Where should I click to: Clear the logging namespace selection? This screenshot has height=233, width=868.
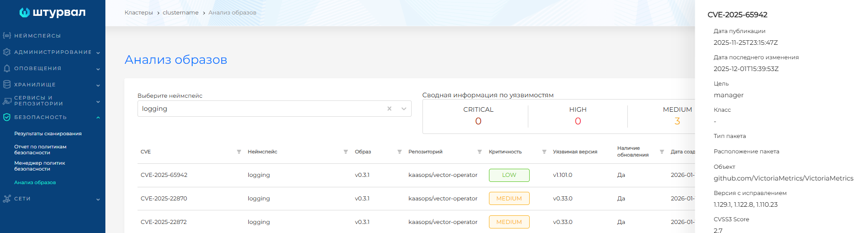pyautogui.click(x=389, y=109)
